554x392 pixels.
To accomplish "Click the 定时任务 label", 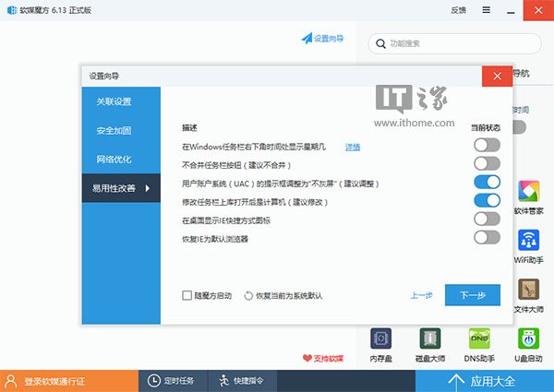I will coord(179,381).
